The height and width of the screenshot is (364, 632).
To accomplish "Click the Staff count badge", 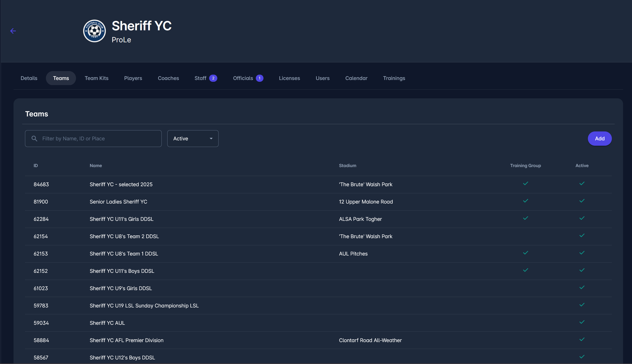I will coord(213,78).
